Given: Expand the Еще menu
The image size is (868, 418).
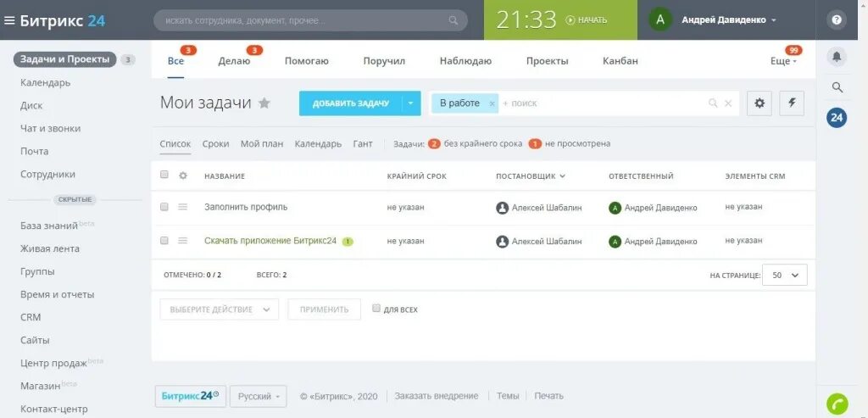Looking at the screenshot, I should 783,61.
